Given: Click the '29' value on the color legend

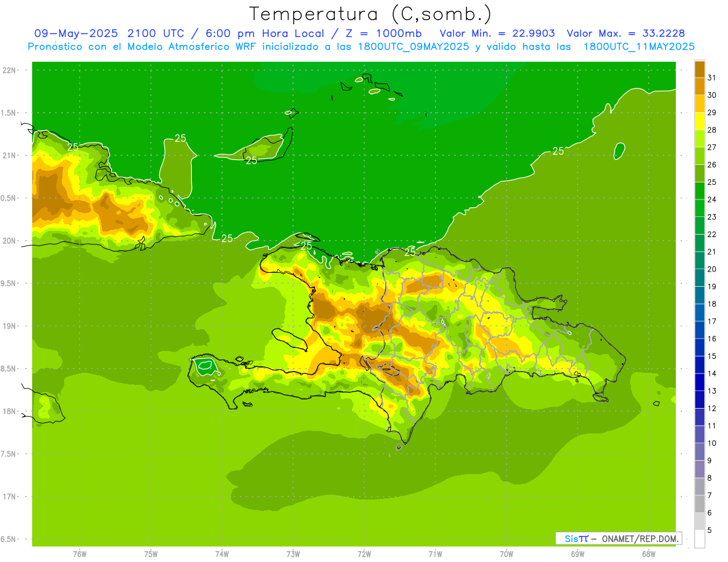Looking at the screenshot, I should click(x=712, y=112).
